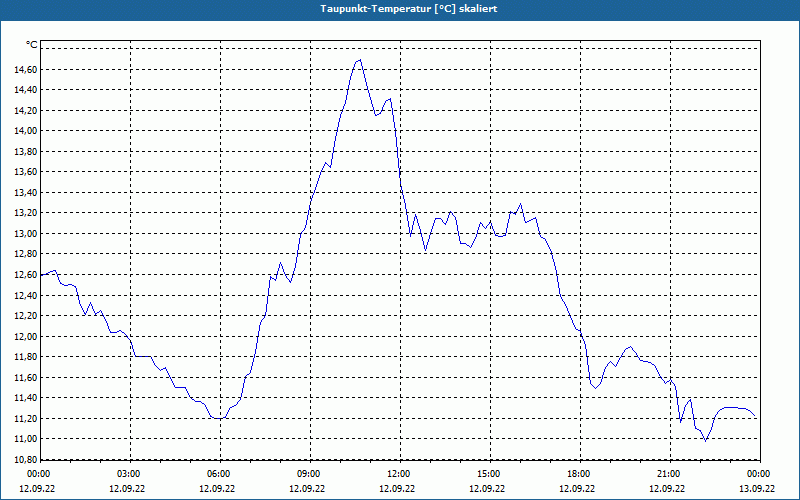Select the y-axis value '12,20'

pyautogui.click(x=26, y=316)
